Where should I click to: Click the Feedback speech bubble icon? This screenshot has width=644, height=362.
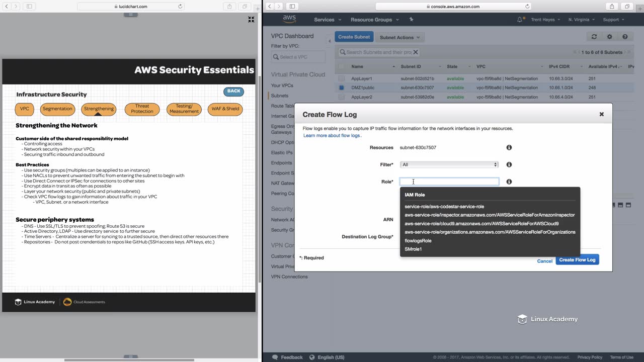click(275, 357)
